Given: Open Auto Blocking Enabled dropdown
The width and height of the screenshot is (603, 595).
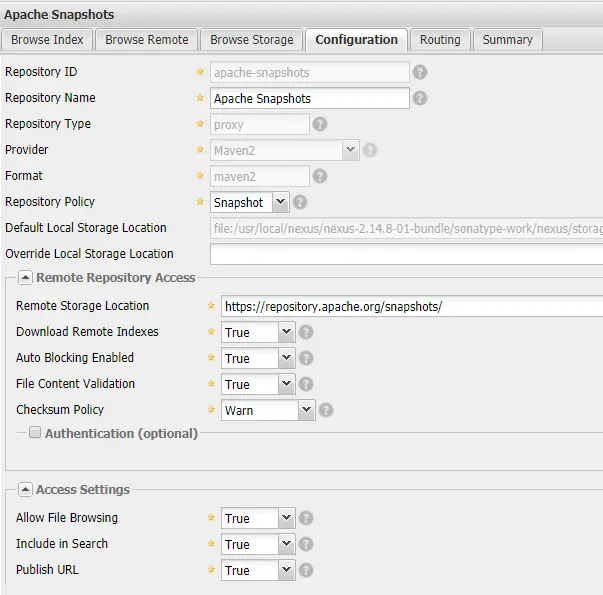Looking at the screenshot, I should coord(286,358).
